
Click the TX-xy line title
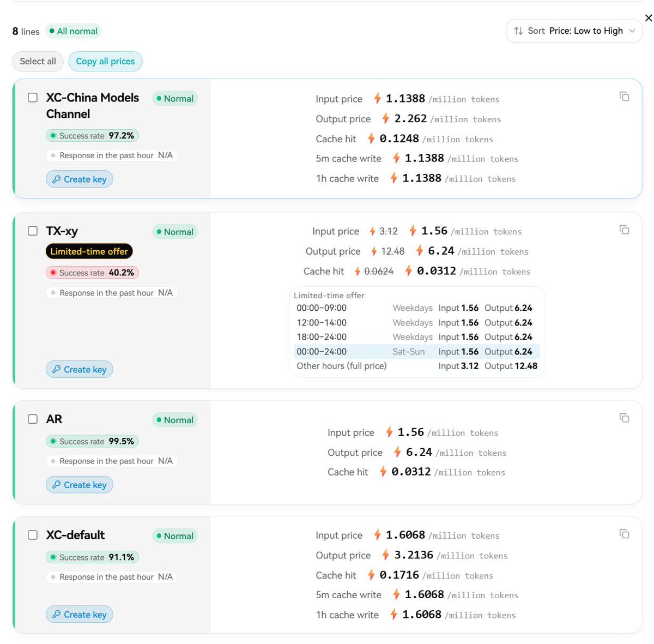click(x=62, y=231)
